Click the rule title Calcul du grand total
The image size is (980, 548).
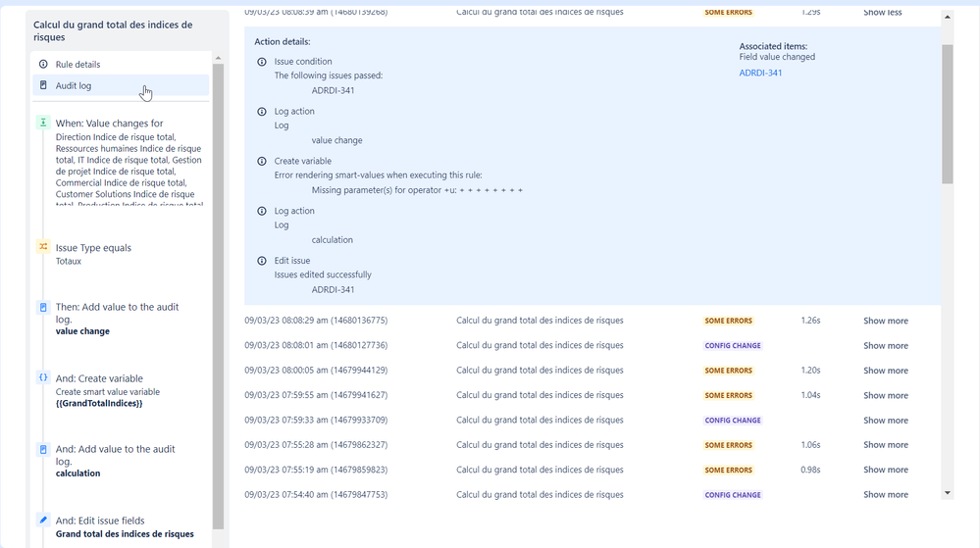(113, 30)
